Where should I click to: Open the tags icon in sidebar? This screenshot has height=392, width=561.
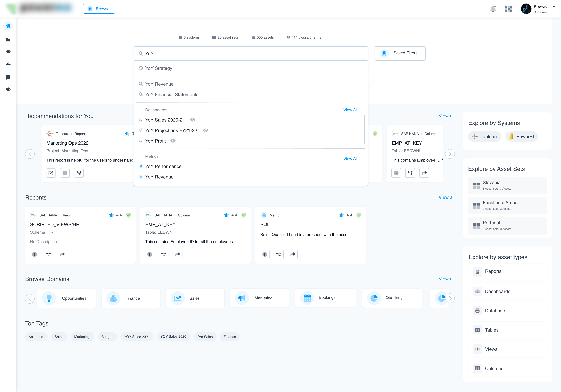8,52
